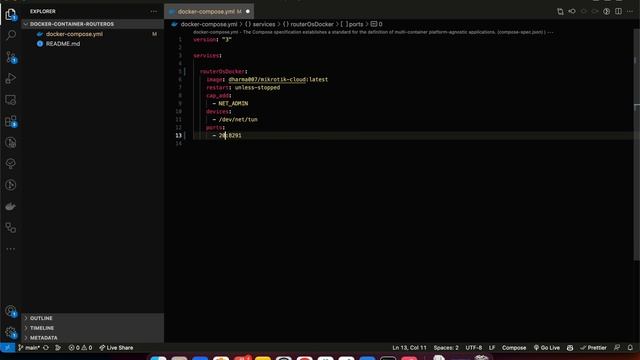
Task: Click the restart: unless-stopped line
Action: tap(243, 88)
